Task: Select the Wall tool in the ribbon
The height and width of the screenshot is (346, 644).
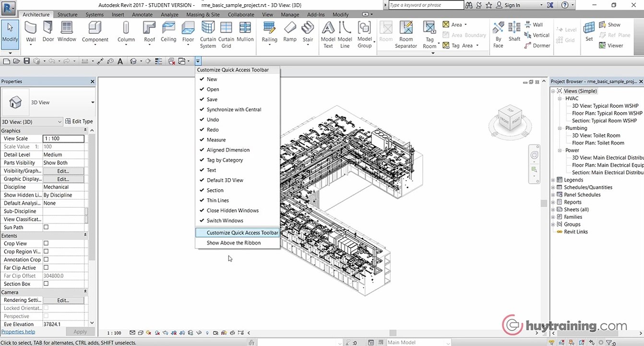Action: click(x=31, y=33)
